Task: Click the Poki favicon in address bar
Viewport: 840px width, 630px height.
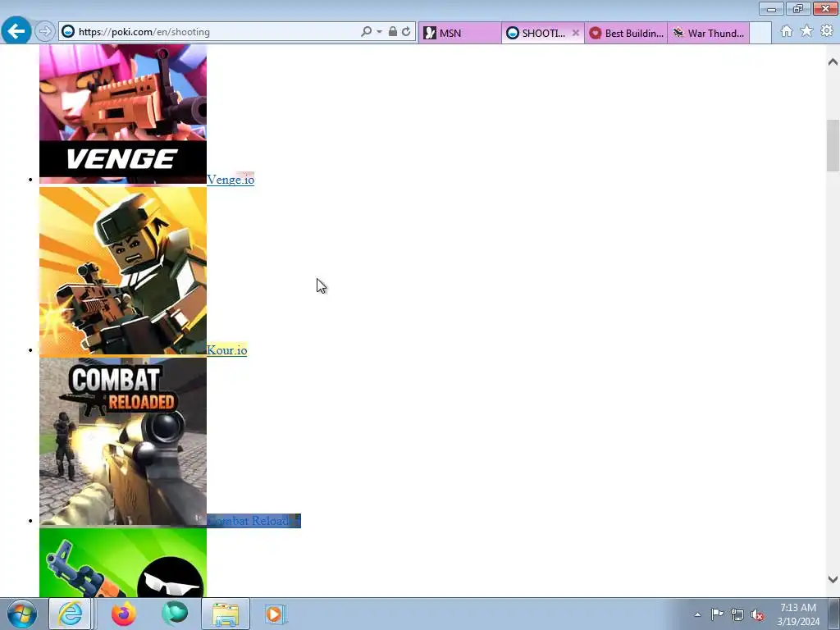Action: click(68, 32)
